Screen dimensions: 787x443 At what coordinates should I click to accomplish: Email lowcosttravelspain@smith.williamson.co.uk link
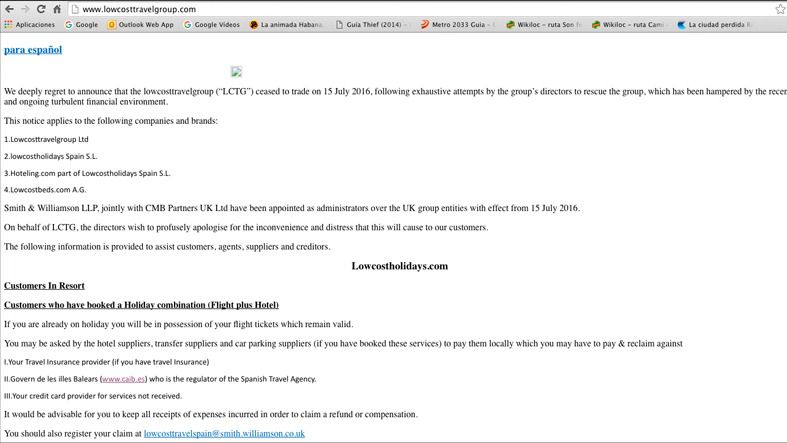(x=224, y=433)
